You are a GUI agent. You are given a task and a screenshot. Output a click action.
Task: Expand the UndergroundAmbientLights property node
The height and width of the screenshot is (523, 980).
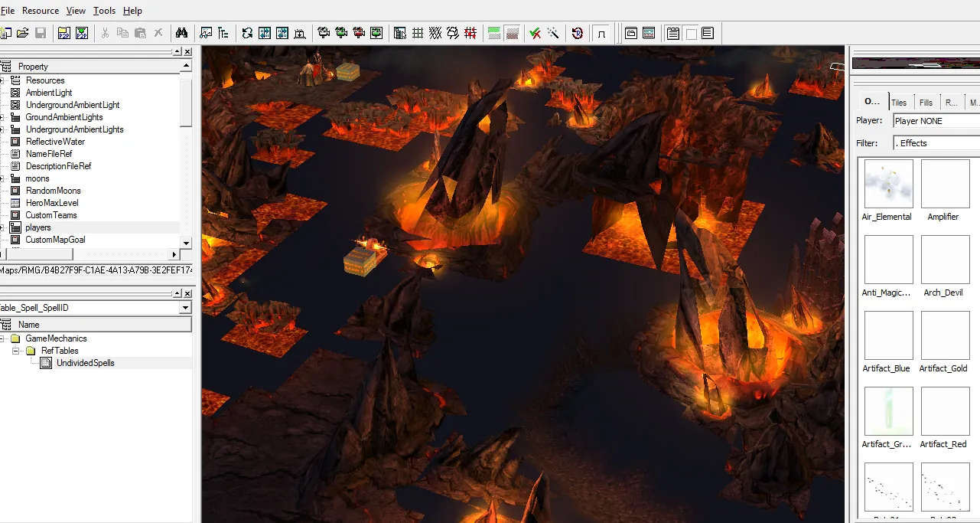2,129
